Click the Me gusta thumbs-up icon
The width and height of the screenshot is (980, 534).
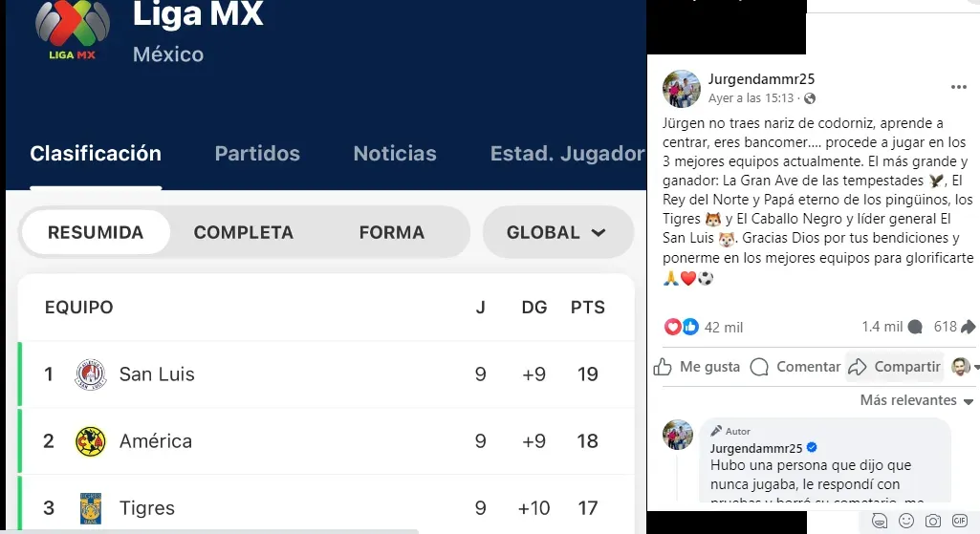(663, 367)
